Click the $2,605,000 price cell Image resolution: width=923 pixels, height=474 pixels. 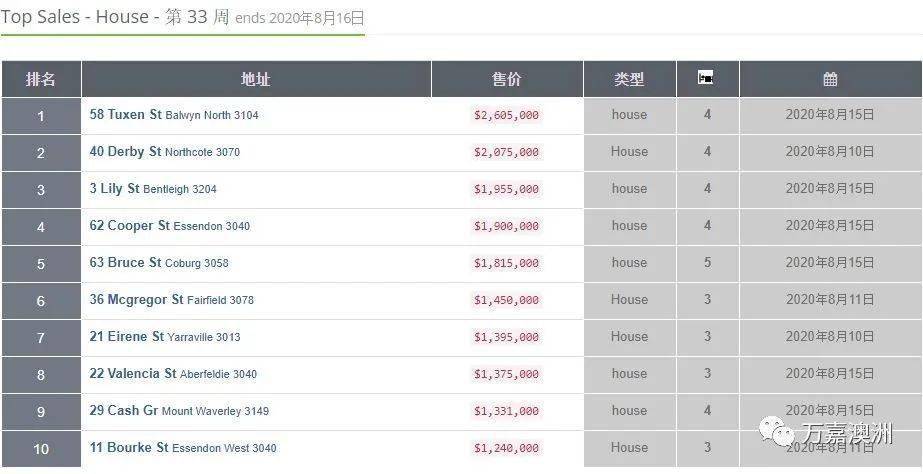point(506,115)
